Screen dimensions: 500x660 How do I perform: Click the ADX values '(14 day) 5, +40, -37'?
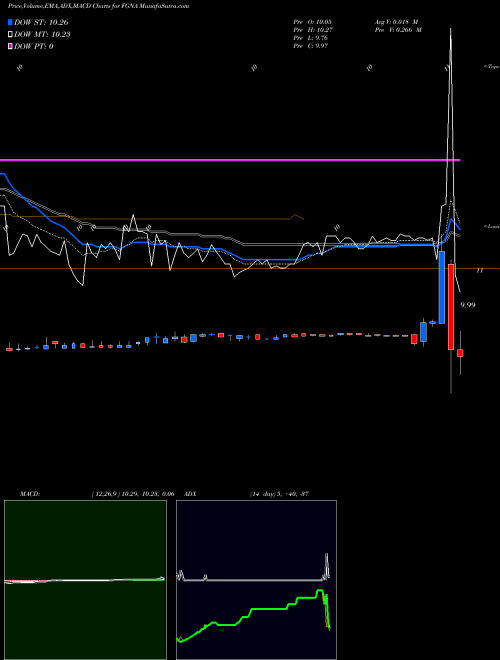coord(279,493)
